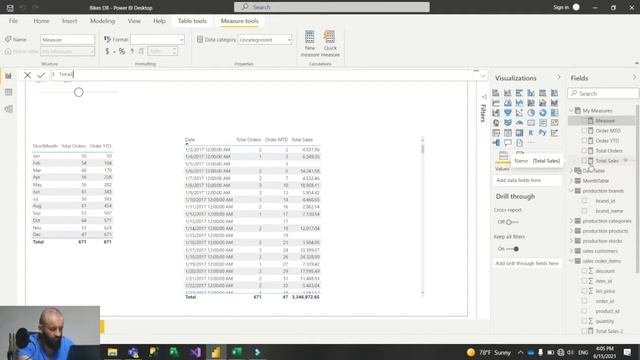The width and height of the screenshot is (640, 360).
Task: Expand the sales customers table
Action: click(x=572, y=251)
